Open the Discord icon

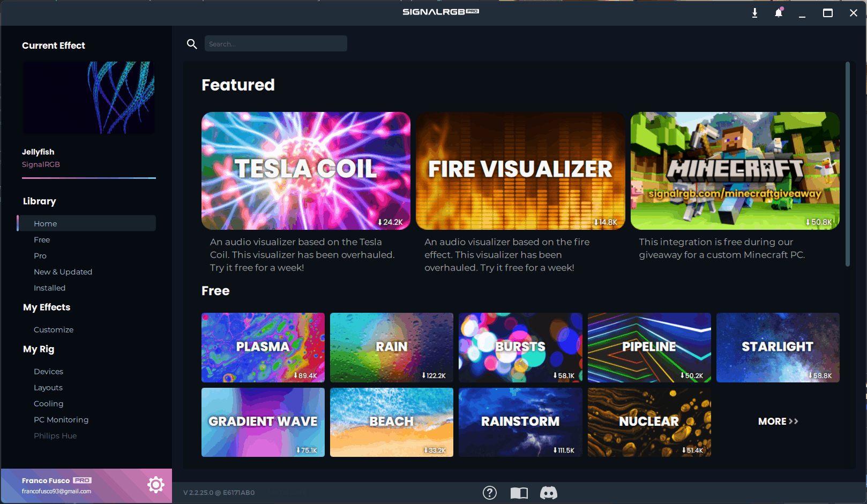coord(549,493)
